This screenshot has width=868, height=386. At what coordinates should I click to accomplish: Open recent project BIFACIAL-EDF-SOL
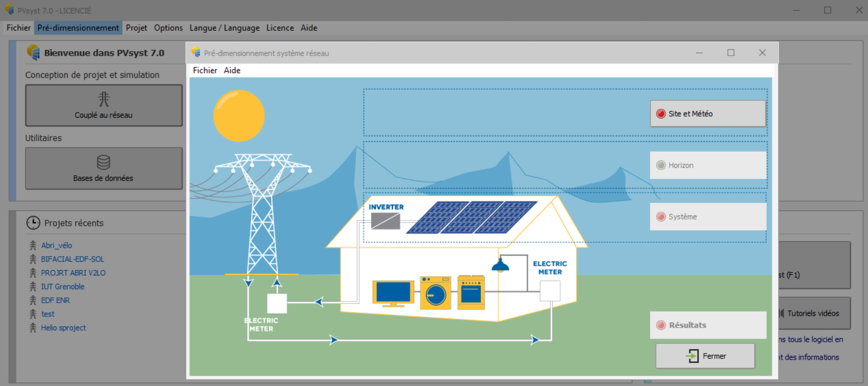pyautogui.click(x=73, y=259)
